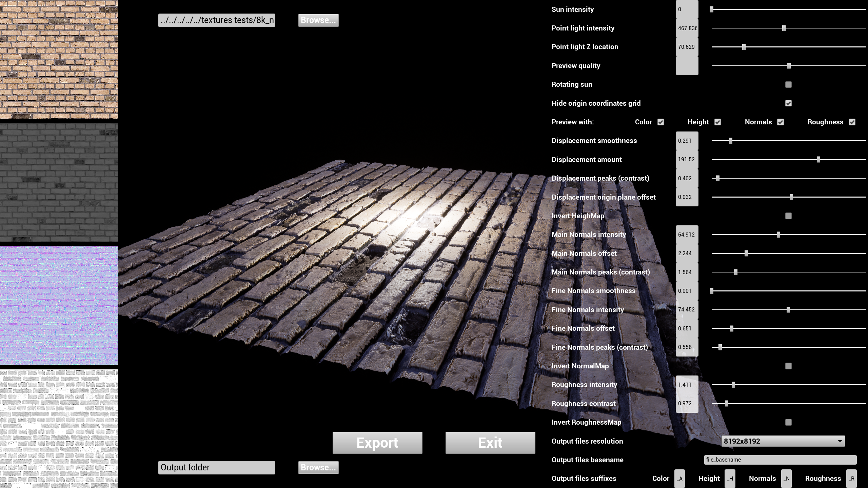
Task: Click the Displacement amount slider handle
Action: point(818,160)
